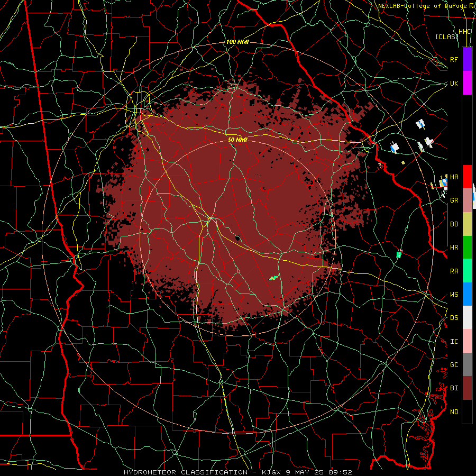Click the ND black legend color block

(467, 411)
